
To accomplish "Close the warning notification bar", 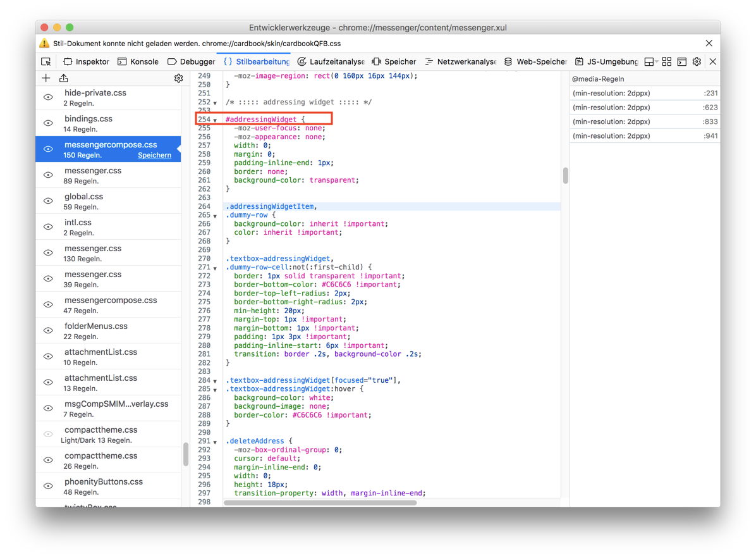I will (709, 44).
